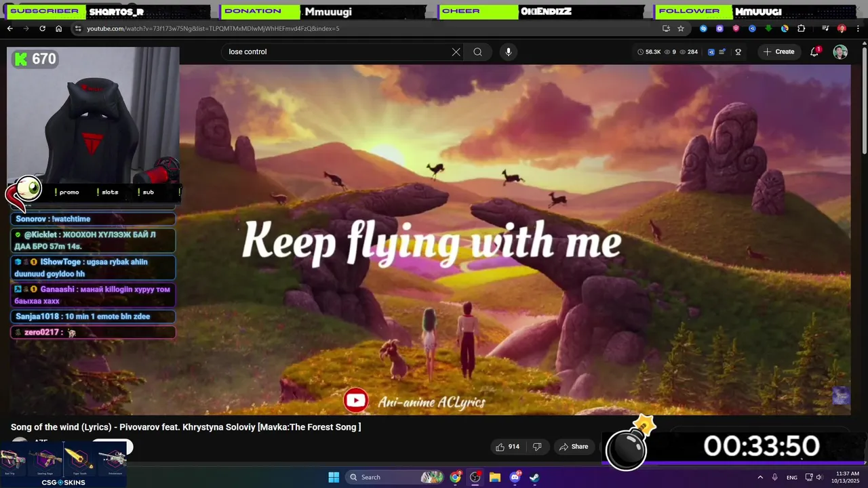Open the trophy icon in YouTube header
Viewport: 868px width, 488px height.
(738, 52)
